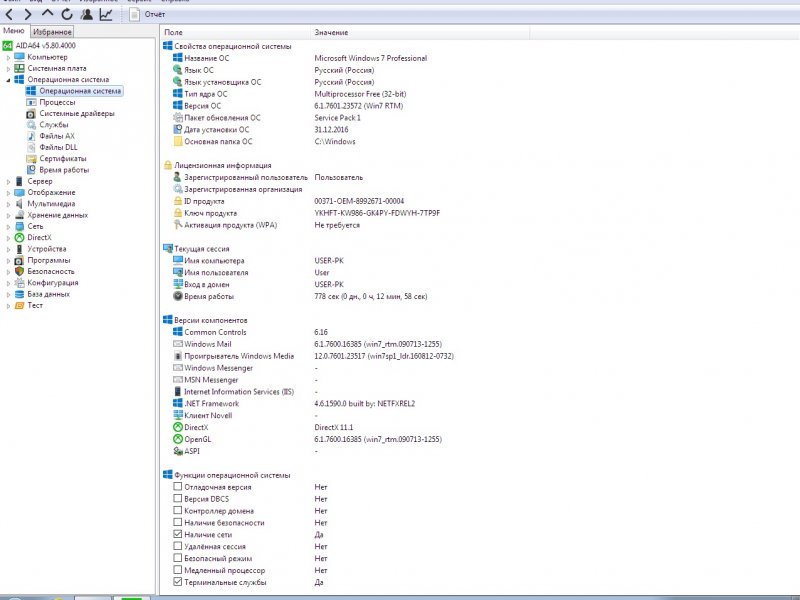Expand the Отображение tree node
This screenshot has width=800, height=600.
pos(8,193)
